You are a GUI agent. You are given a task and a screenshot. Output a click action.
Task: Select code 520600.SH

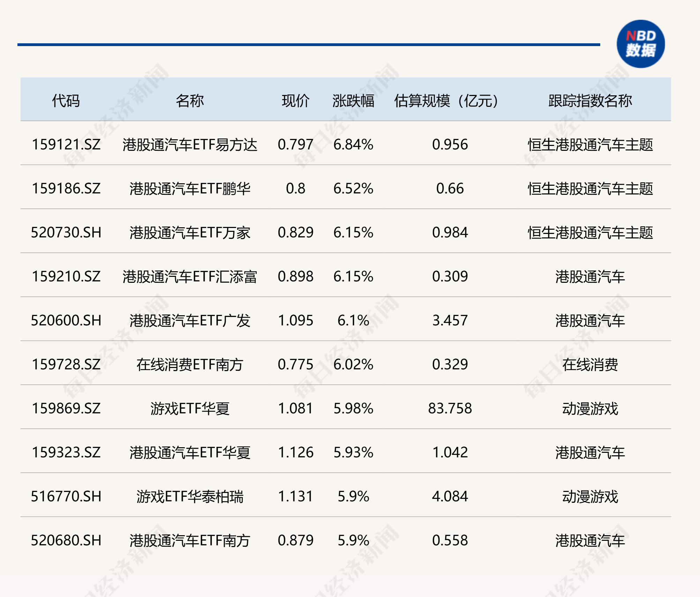pos(66,320)
